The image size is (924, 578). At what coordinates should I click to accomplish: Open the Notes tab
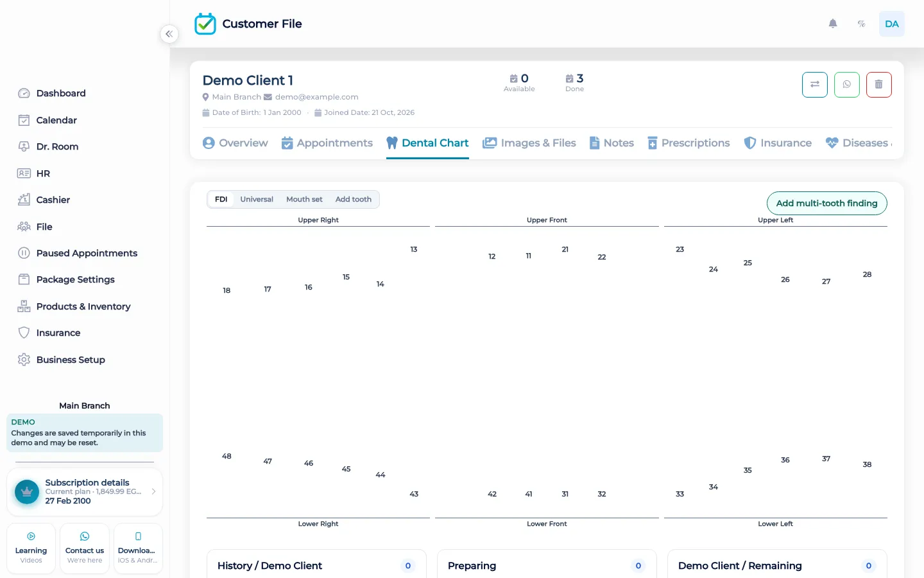coord(612,143)
